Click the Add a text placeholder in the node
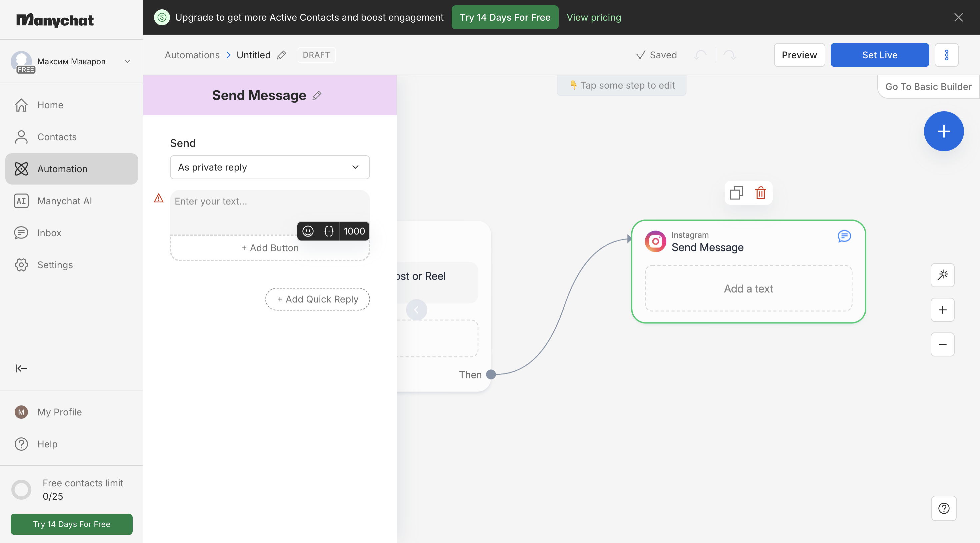 [x=748, y=288]
